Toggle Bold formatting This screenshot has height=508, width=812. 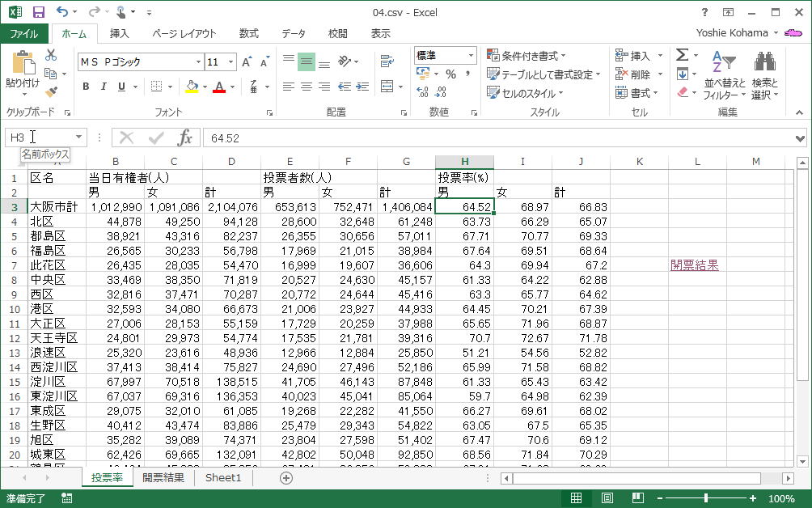coord(86,87)
